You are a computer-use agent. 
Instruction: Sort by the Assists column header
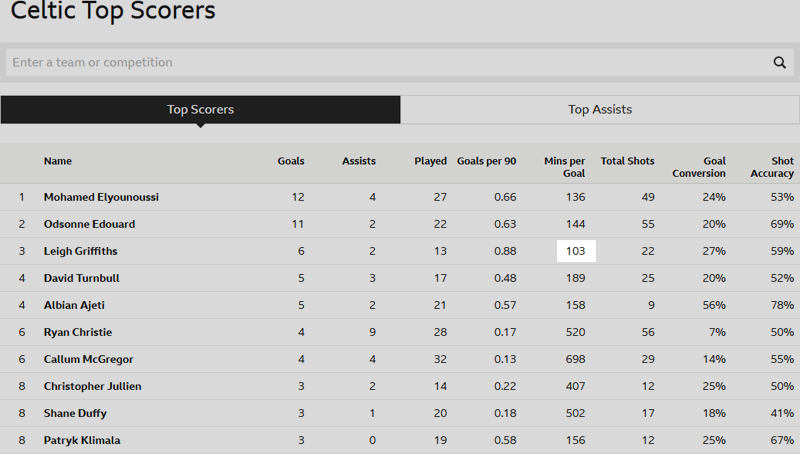click(x=359, y=161)
